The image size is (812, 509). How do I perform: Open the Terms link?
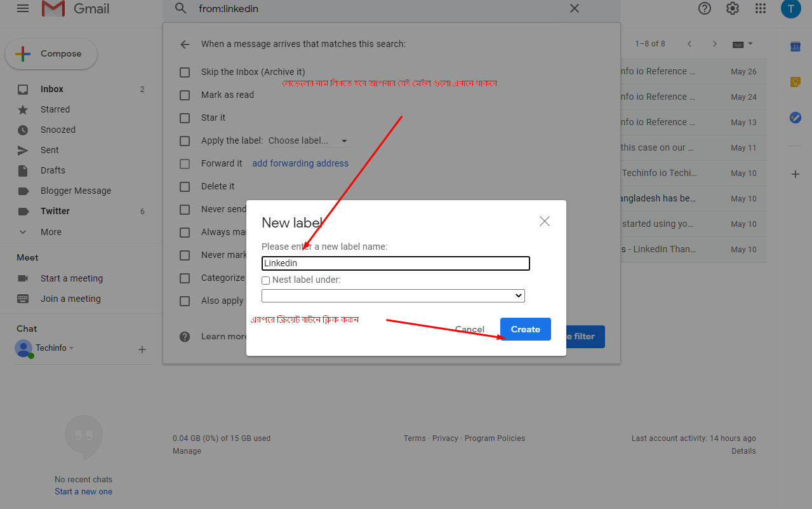415,438
